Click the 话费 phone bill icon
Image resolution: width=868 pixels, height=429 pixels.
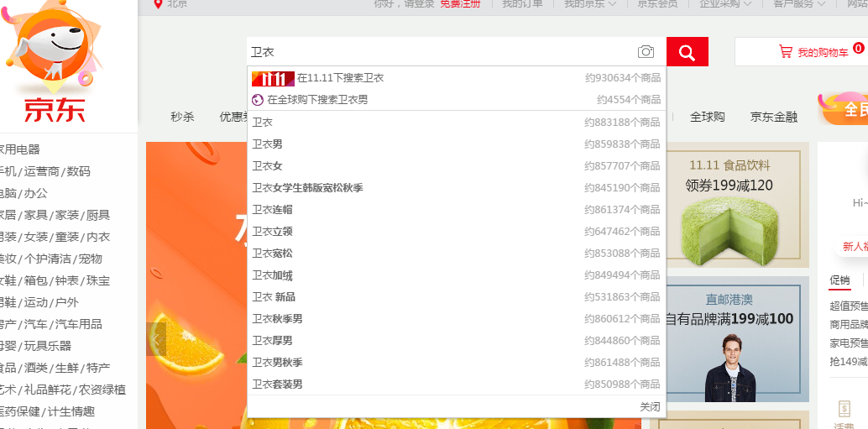(844, 409)
